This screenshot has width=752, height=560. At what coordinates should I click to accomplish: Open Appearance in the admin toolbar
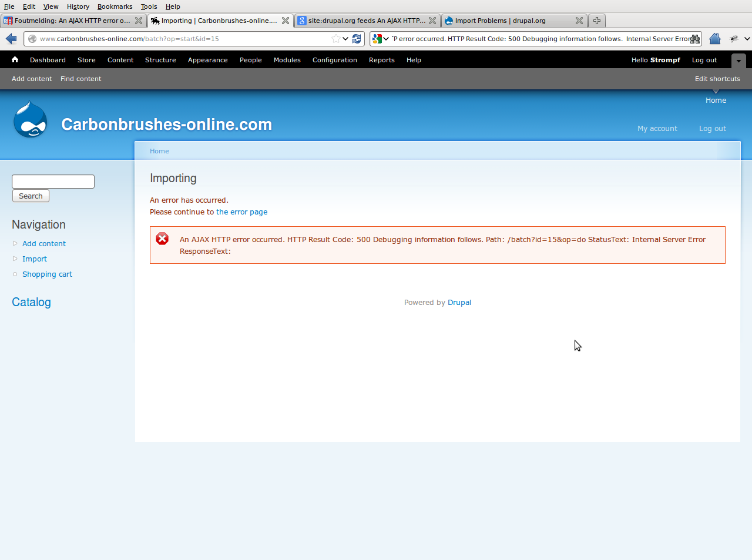(x=208, y=60)
